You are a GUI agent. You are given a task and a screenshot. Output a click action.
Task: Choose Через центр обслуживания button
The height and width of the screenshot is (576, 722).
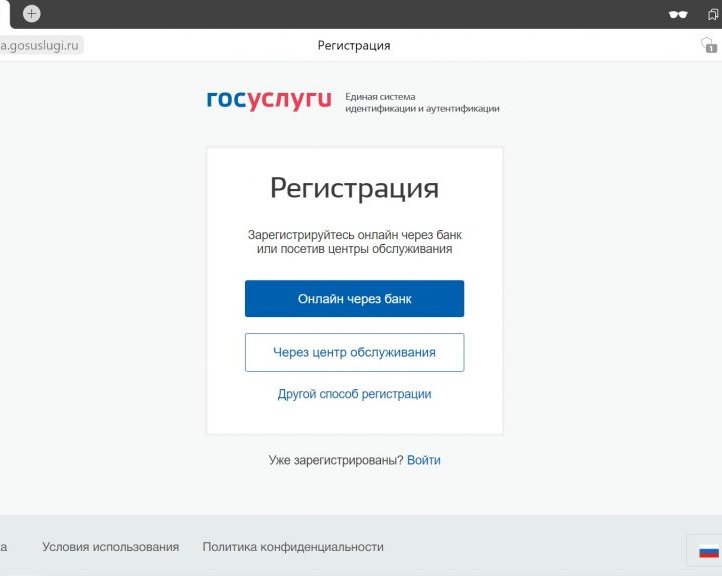click(355, 352)
